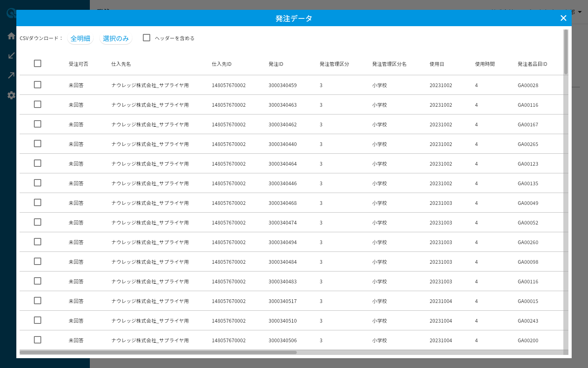
Task: Click the CSVダウンロード label
Action: pyautogui.click(x=41, y=38)
